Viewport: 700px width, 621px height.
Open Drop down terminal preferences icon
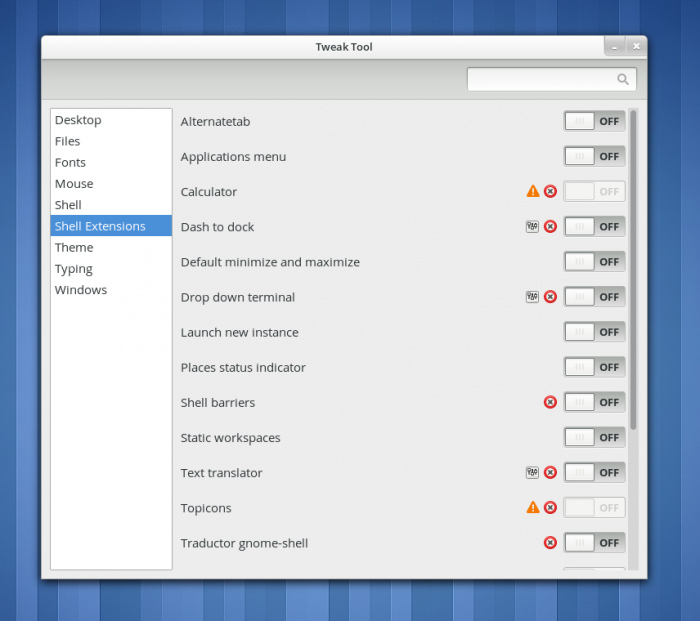click(x=532, y=297)
